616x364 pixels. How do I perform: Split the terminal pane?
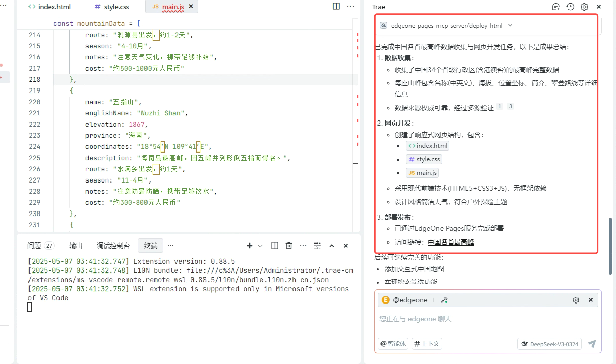coord(275,246)
